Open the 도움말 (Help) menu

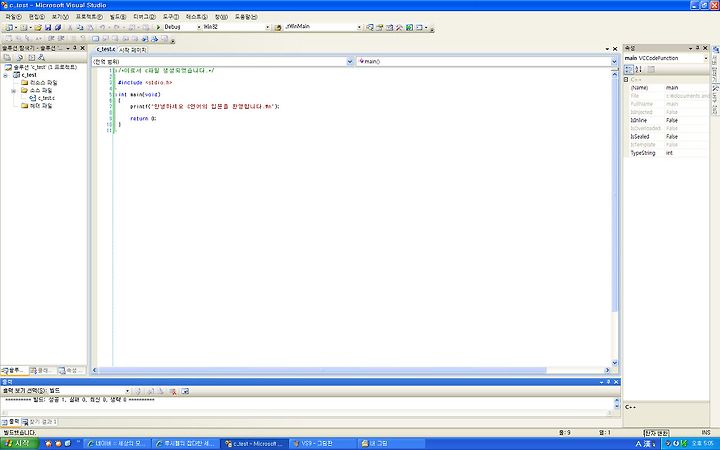point(246,17)
